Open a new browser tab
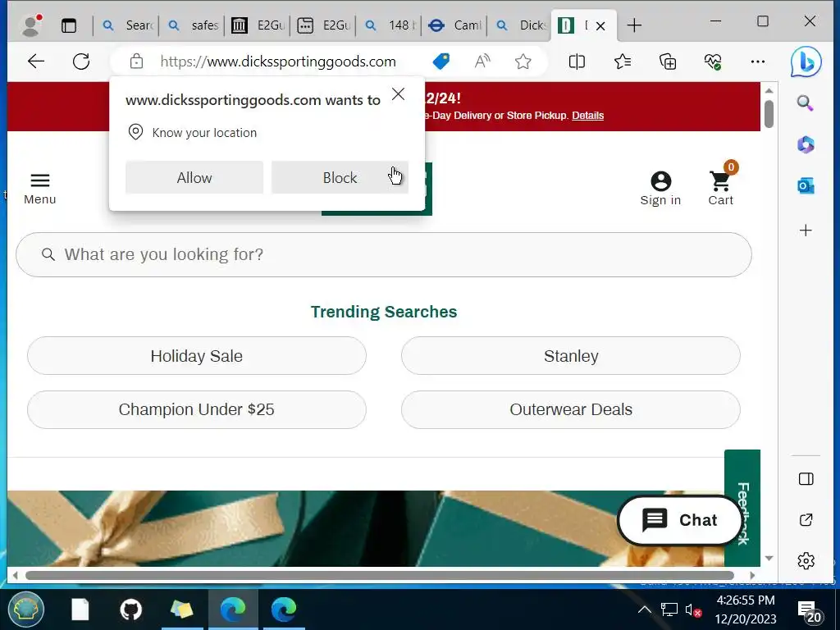 [x=634, y=25]
